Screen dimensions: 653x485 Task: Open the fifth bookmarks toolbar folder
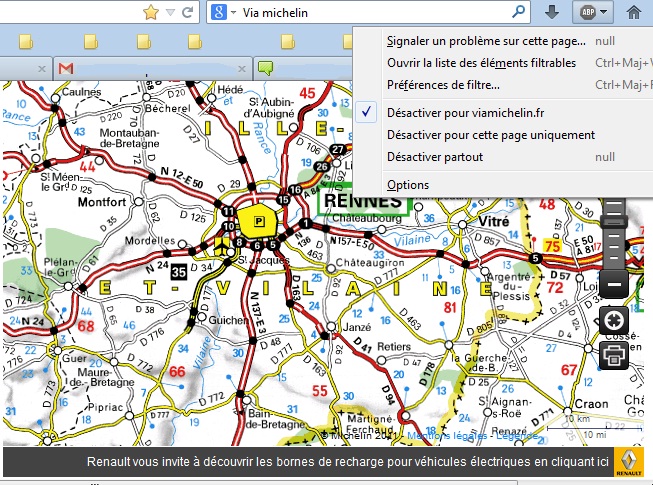coord(287,42)
